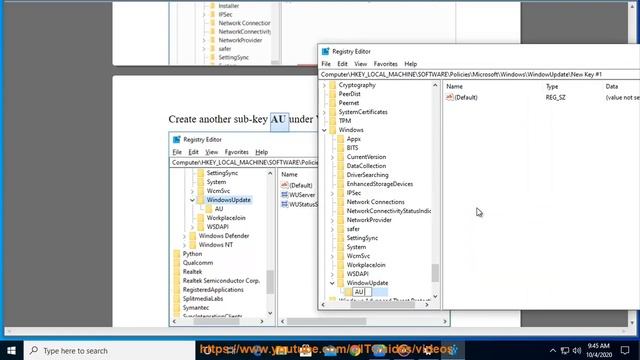Collapse WindowsUpdate key in background window
The height and width of the screenshot is (360, 640).
coord(192,200)
